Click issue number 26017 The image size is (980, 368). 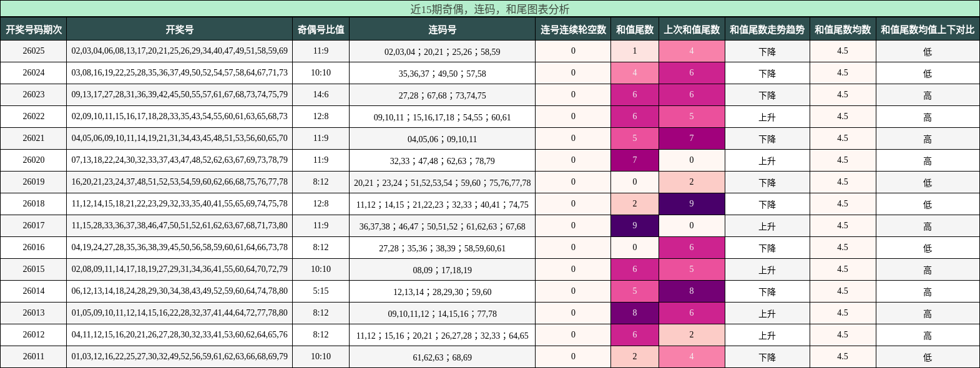[34, 226]
